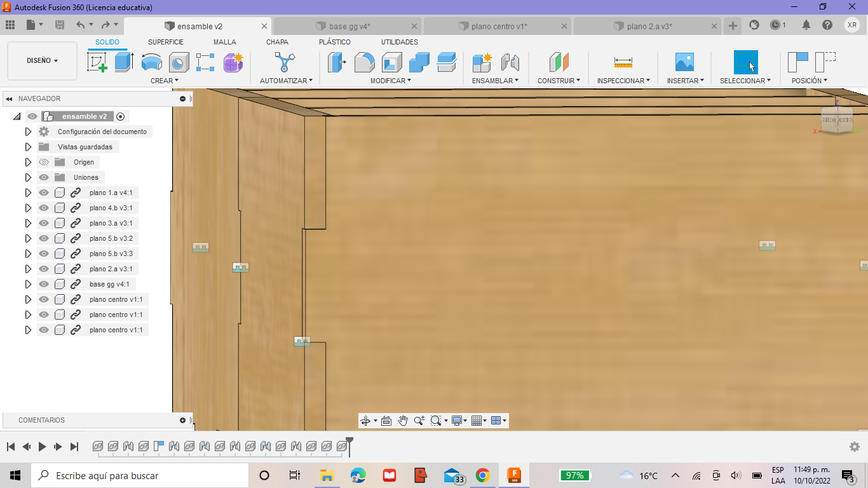The image size is (868, 488).
Task: Click the Insert image icon
Action: [x=684, y=62]
